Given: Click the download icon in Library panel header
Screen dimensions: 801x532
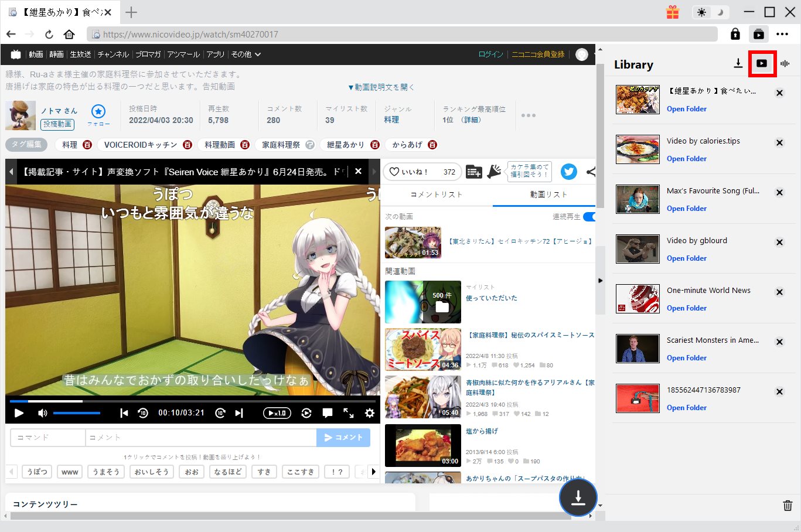Looking at the screenshot, I should [x=738, y=64].
